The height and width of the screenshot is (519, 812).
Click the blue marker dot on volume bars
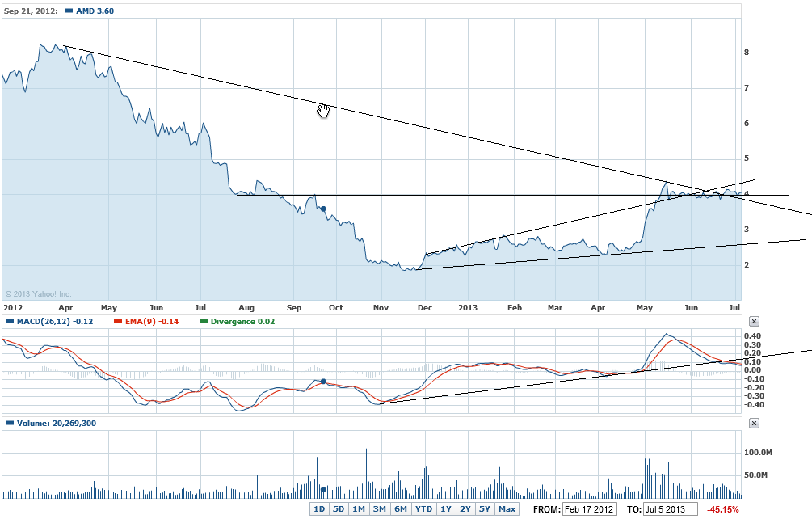tap(323, 489)
